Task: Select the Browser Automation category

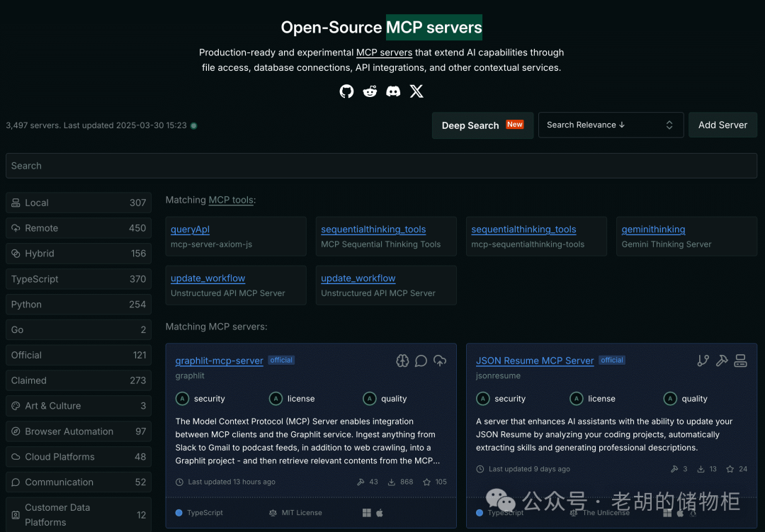Action: point(79,431)
